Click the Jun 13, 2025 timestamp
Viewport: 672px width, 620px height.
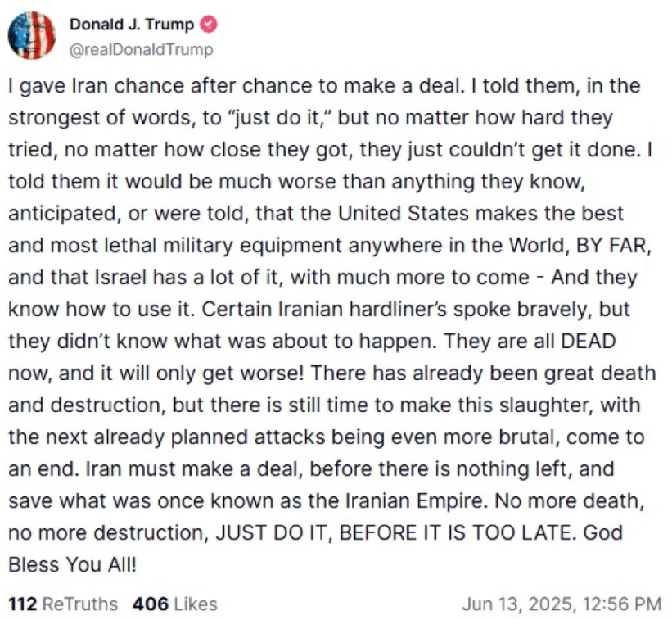[561, 604]
